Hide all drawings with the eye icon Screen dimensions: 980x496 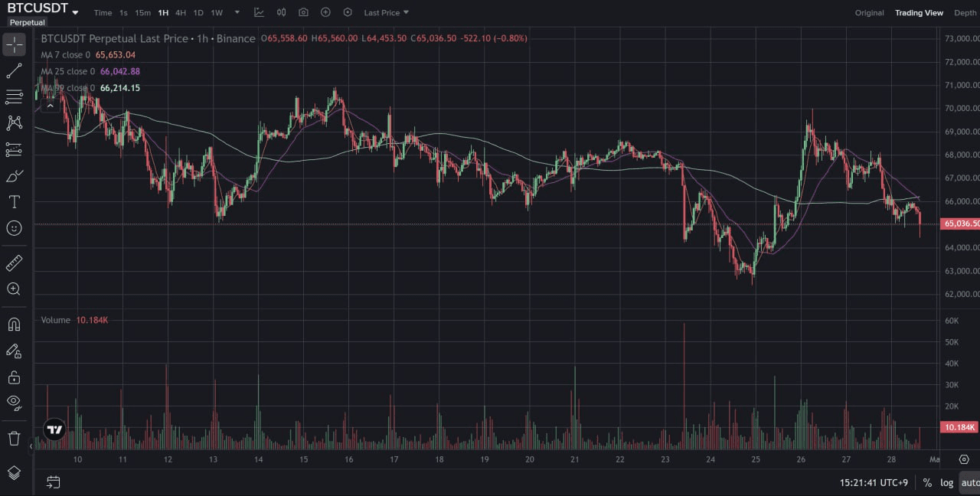pos(15,403)
